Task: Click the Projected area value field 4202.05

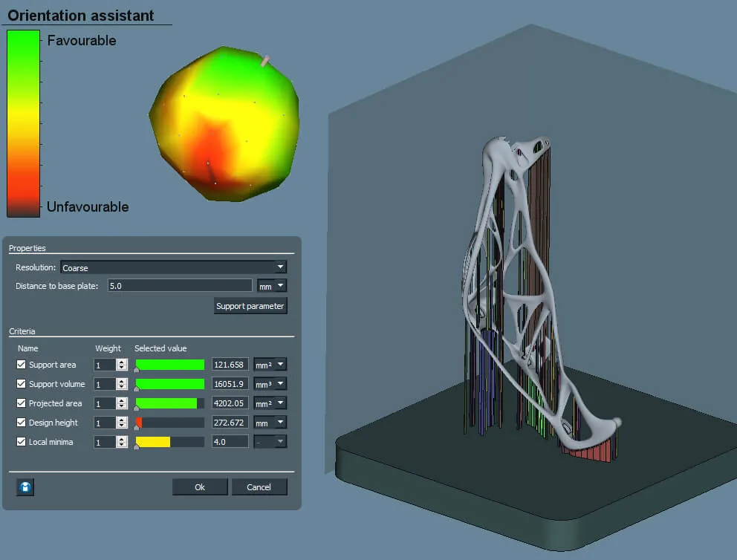Action: (x=230, y=403)
